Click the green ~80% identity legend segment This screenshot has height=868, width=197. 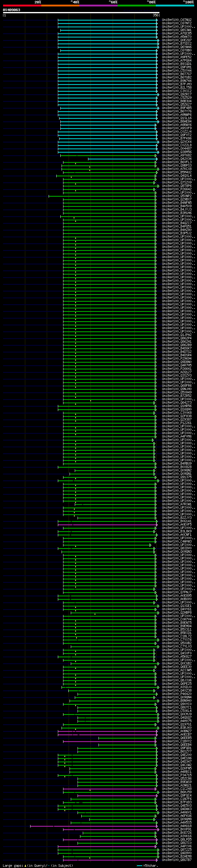pos(137,6)
